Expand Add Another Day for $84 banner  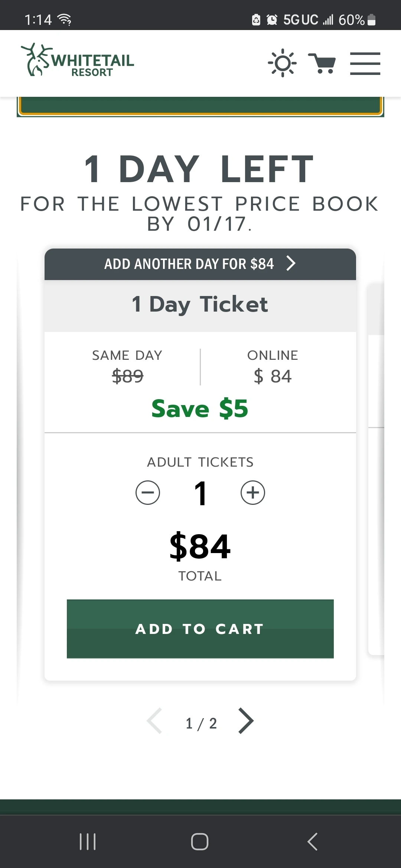click(200, 264)
